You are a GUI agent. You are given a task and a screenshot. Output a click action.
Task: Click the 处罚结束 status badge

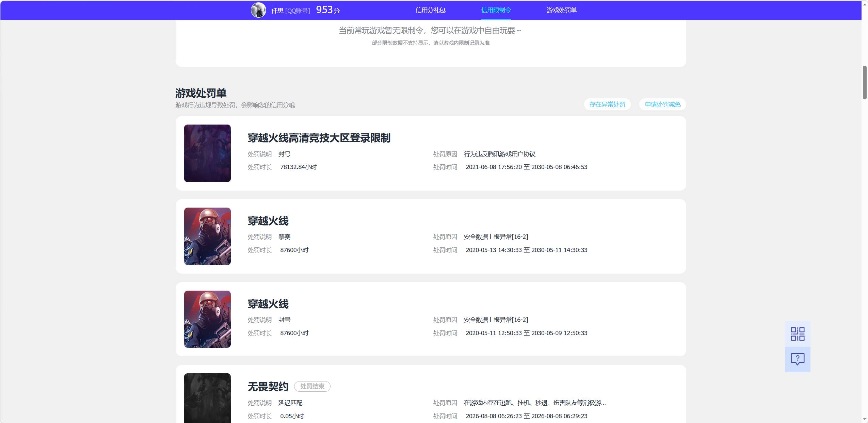(x=312, y=386)
